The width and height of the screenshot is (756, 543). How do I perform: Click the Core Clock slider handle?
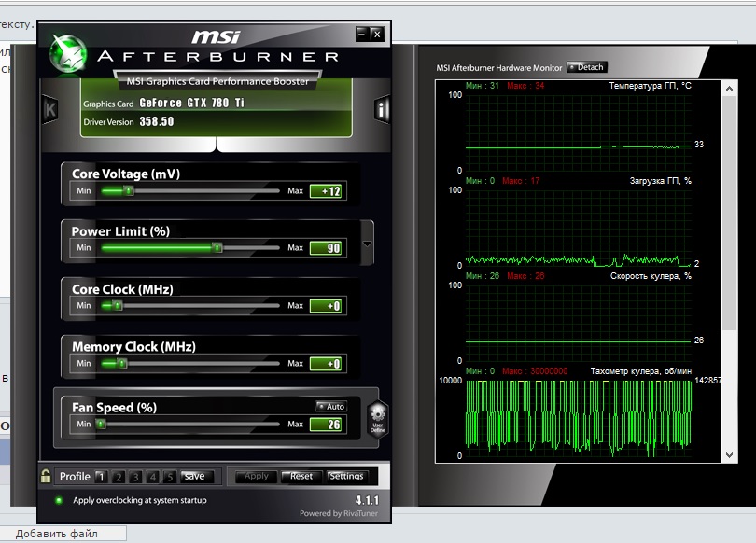pos(118,305)
